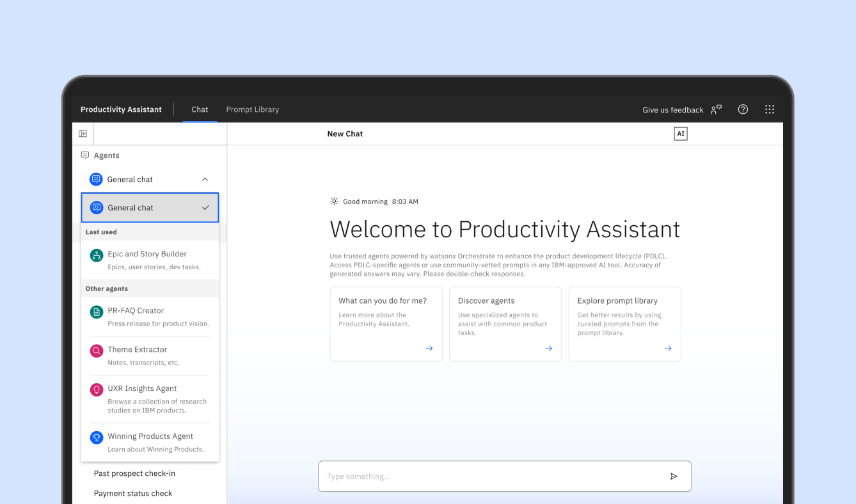This screenshot has width=856, height=504.
Task: Click arrow on Explore prompt library card
Action: coord(668,349)
